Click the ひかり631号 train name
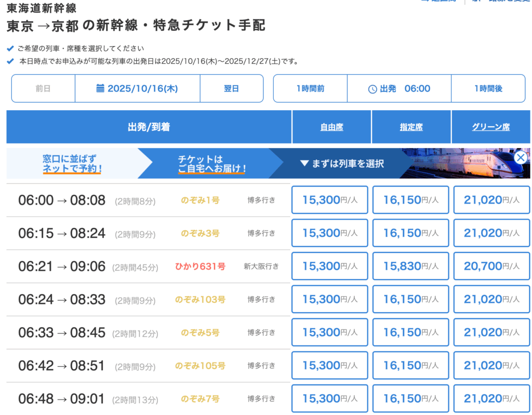Screen dimensions: 532x415 [x=200, y=266]
